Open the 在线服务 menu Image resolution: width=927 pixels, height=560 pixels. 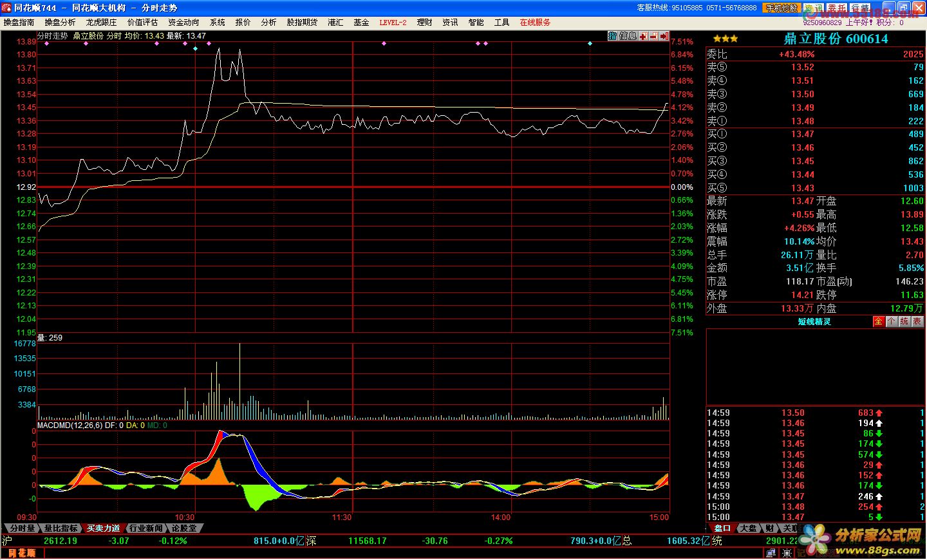pyautogui.click(x=536, y=23)
